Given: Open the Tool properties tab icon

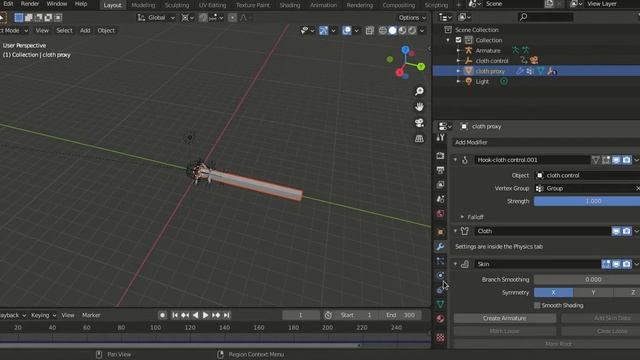Looking at the screenshot, I should pyautogui.click(x=440, y=138).
